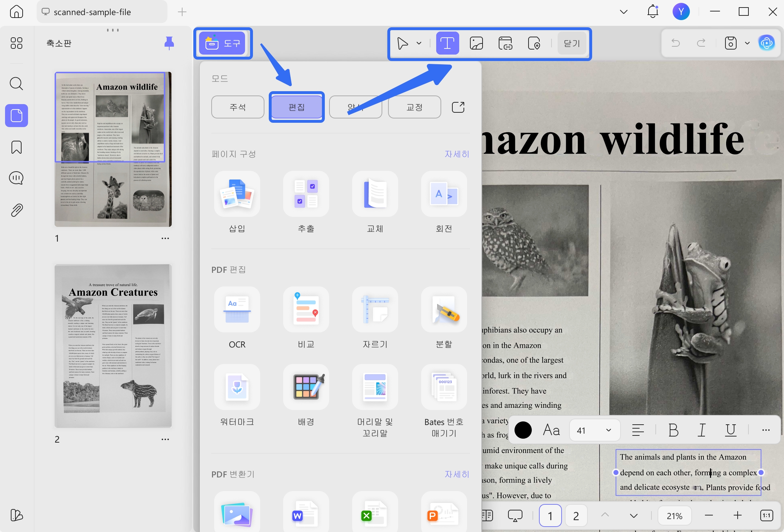Viewport: 784px width, 532px height.
Task: Switch to the 교정 mode tab
Action: pos(414,107)
